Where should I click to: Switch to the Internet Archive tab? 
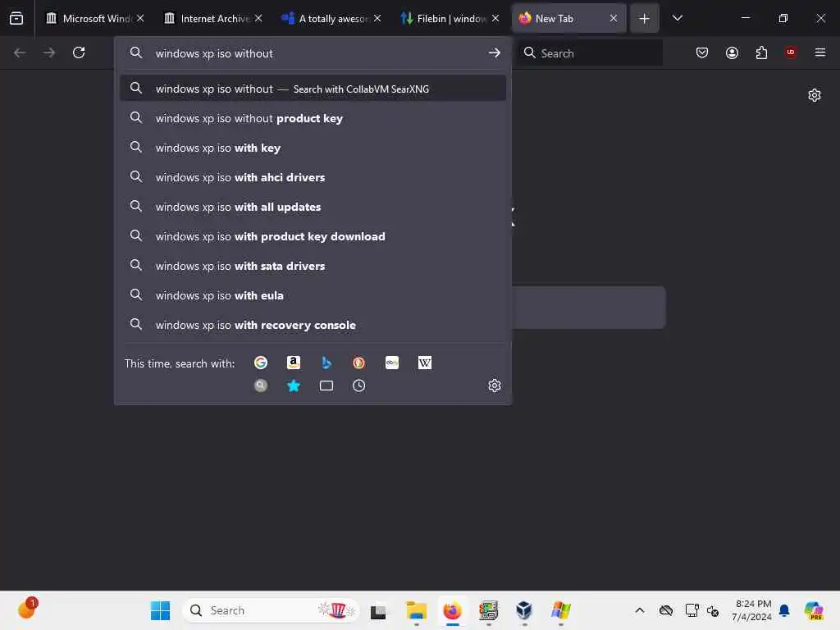tap(212, 18)
